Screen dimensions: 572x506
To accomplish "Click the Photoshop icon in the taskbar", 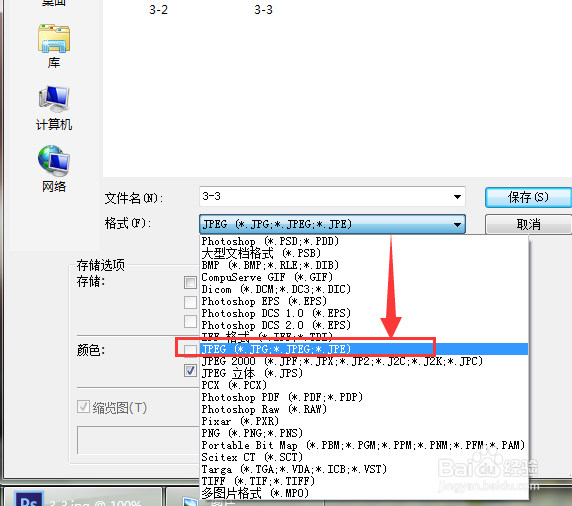I will [28, 499].
